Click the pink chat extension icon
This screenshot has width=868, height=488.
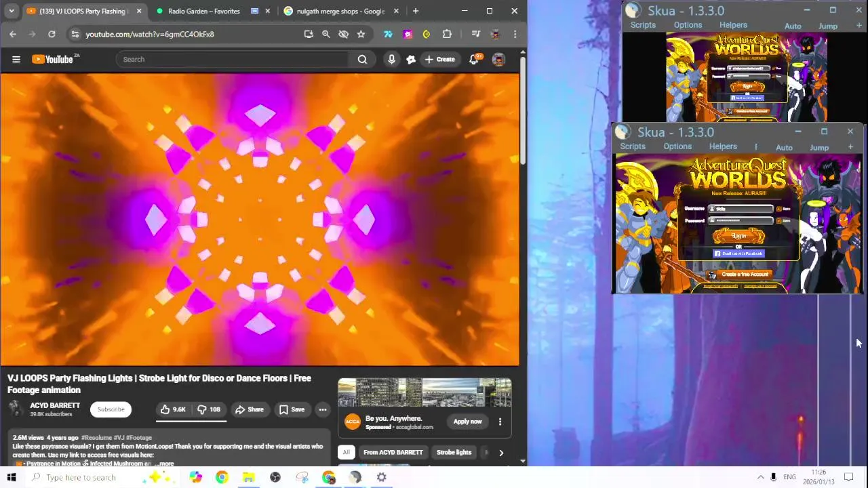tap(408, 34)
